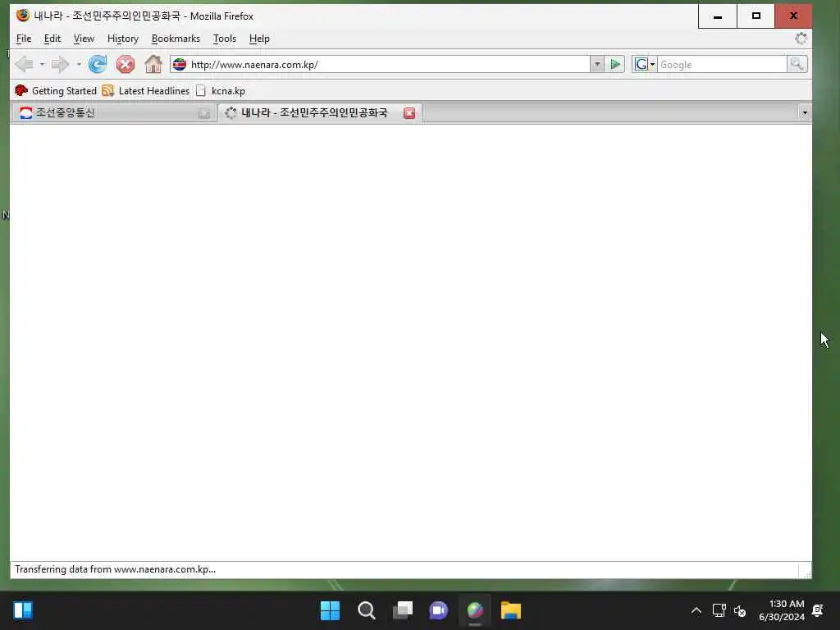This screenshot has height=630, width=840.
Task: Open the back history dropdown arrow
Action: pos(43,64)
